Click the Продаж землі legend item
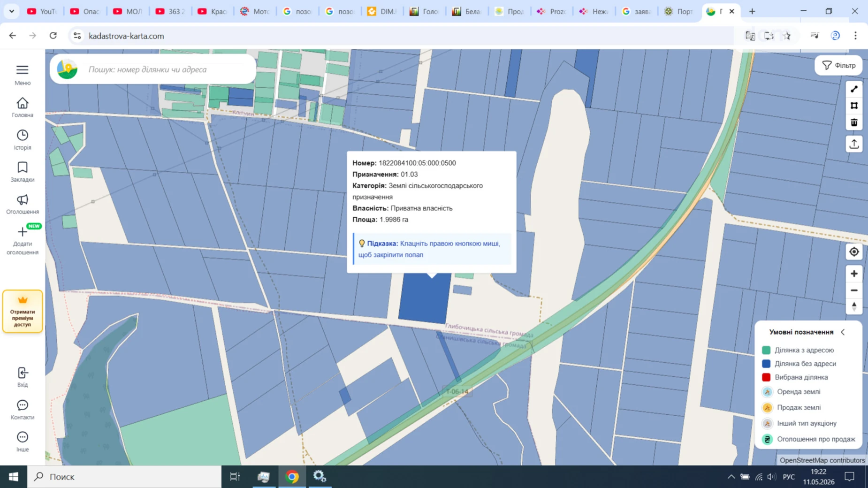The image size is (868, 488). 792,408
